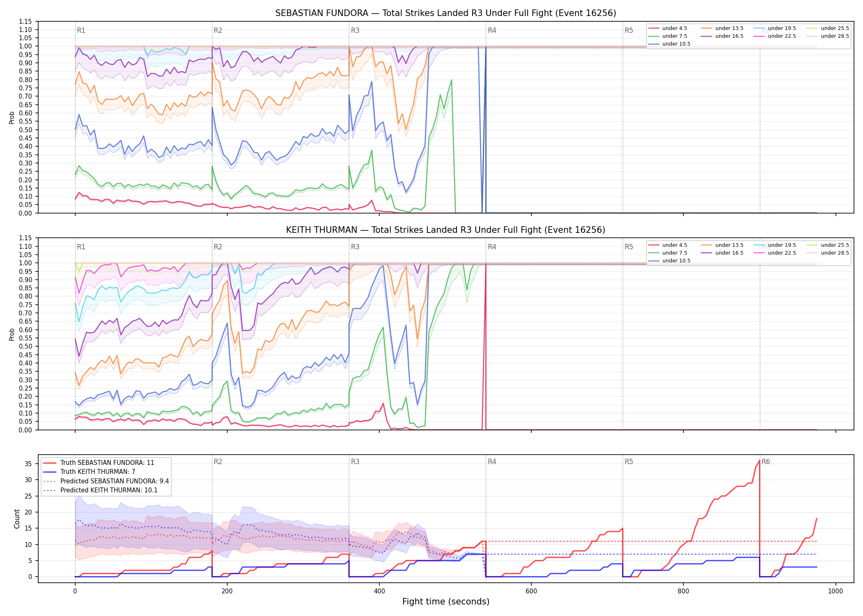
Task: Click the R2 round marker in Fundora chart
Action: (x=218, y=30)
